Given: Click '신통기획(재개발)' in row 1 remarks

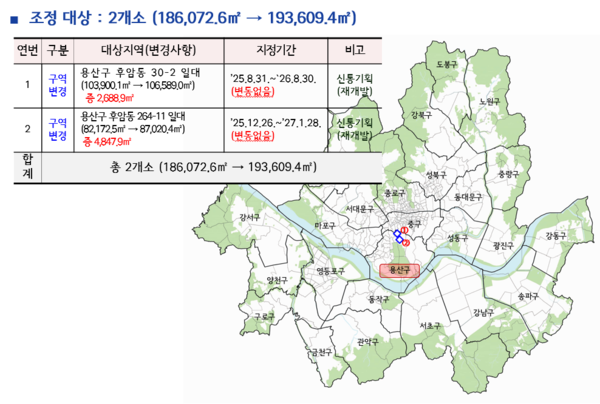Looking at the screenshot, I should [355, 85].
